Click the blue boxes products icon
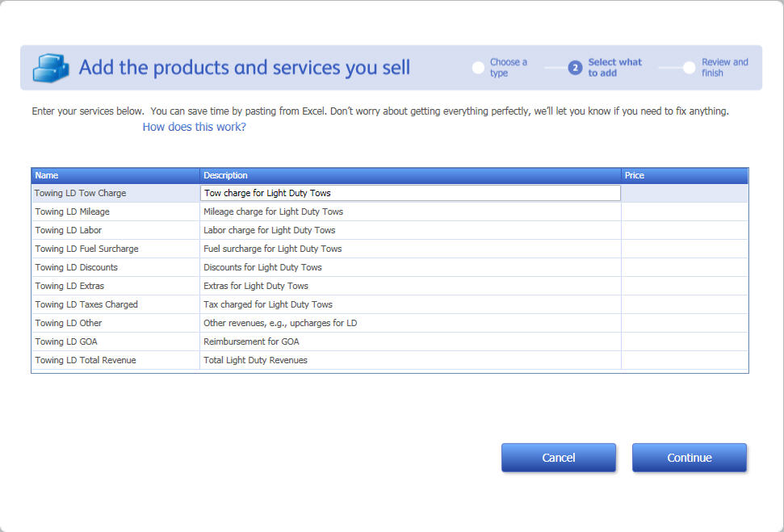The width and height of the screenshot is (784, 532). point(50,68)
